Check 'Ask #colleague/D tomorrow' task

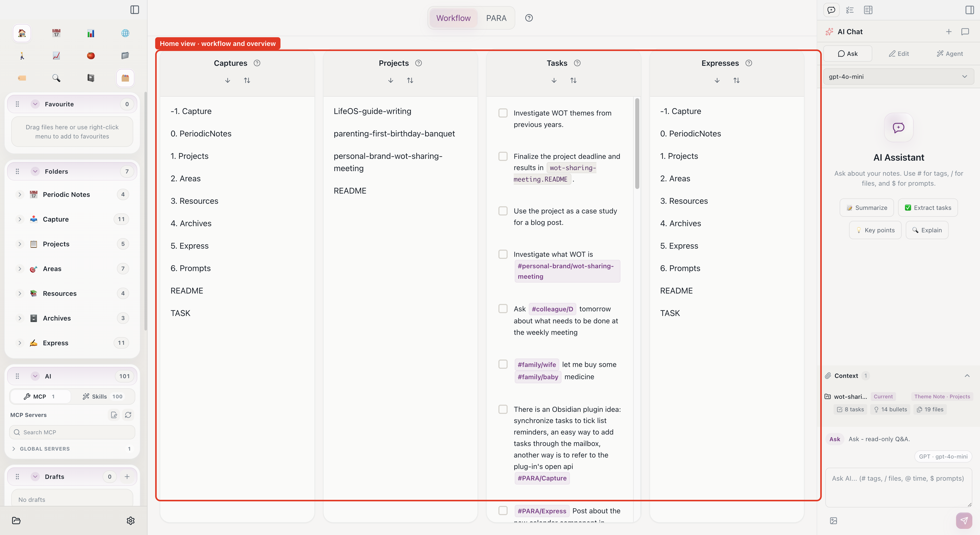[503, 308]
